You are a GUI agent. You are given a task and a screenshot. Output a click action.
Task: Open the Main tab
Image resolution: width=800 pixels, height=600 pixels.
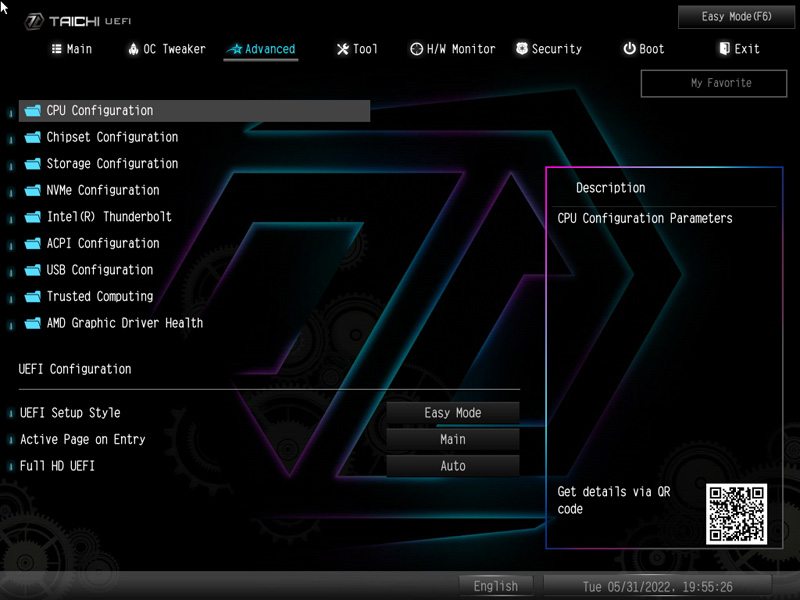click(x=71, y=49)
